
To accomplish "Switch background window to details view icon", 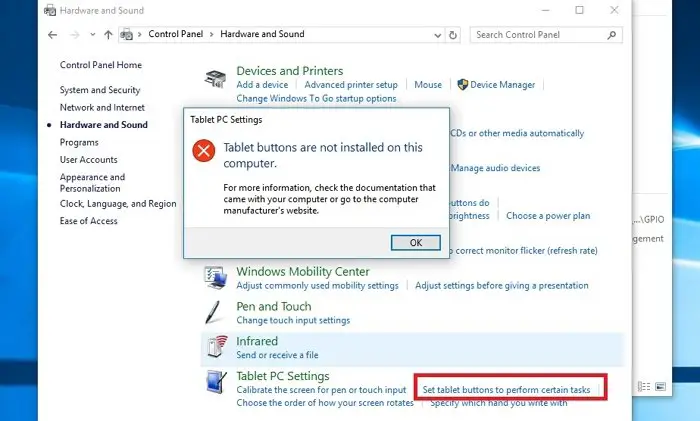I will (644, 387).
